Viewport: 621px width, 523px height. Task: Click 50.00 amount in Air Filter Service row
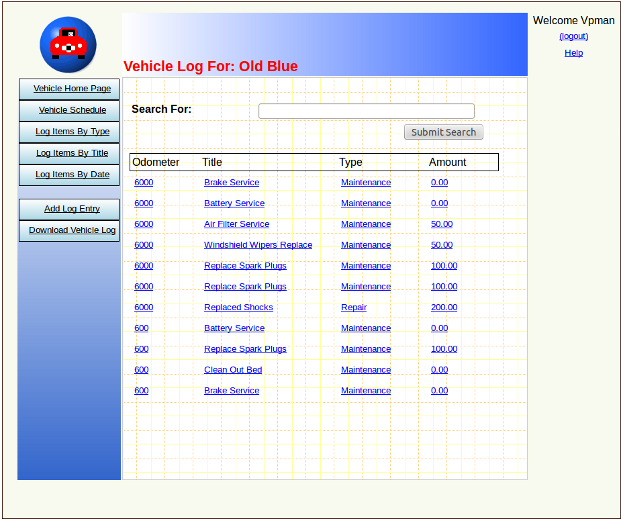(442, 224)
